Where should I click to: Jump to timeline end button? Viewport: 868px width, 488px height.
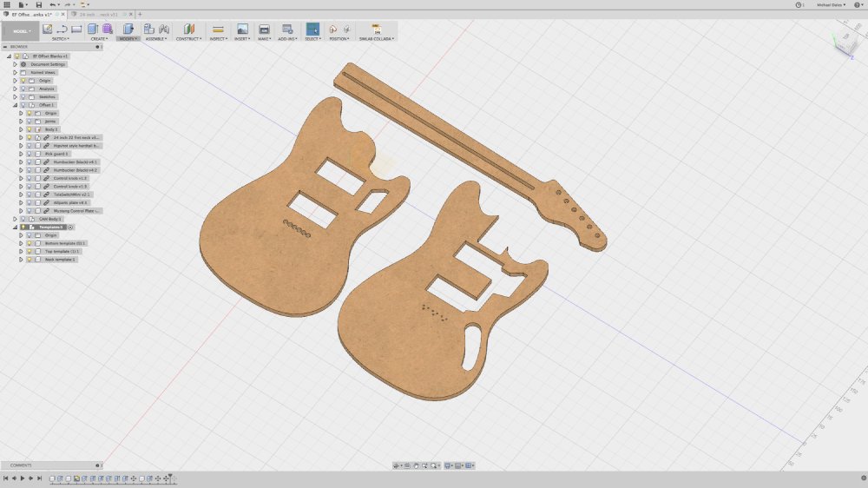[x=39, y=478]
